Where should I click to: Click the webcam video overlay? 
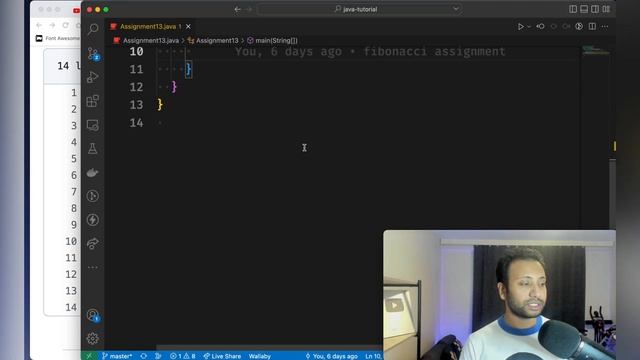click(x=499, y=295)
